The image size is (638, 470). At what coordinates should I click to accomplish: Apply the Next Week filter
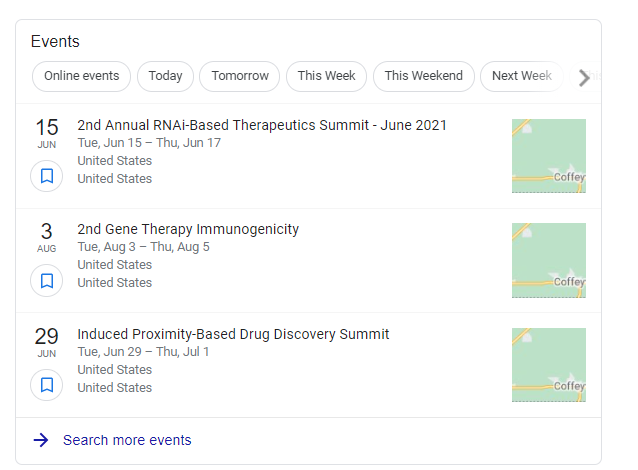pos(522,76)
